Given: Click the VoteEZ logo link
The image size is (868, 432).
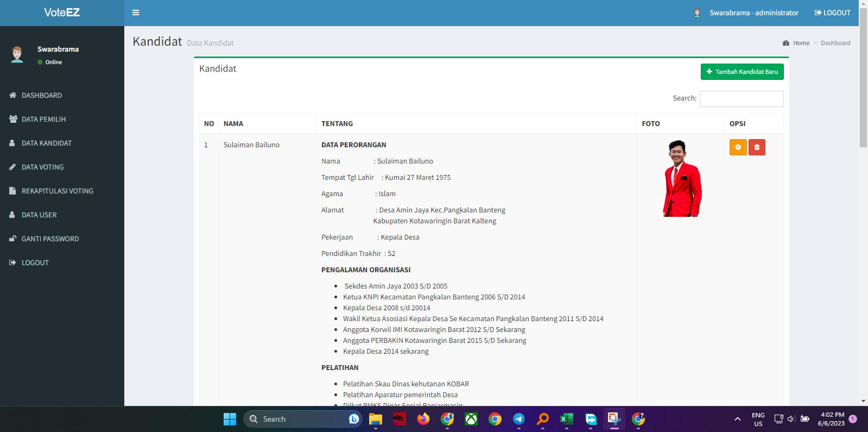Looking at the screenshot, I should click(x=62, y=12).
